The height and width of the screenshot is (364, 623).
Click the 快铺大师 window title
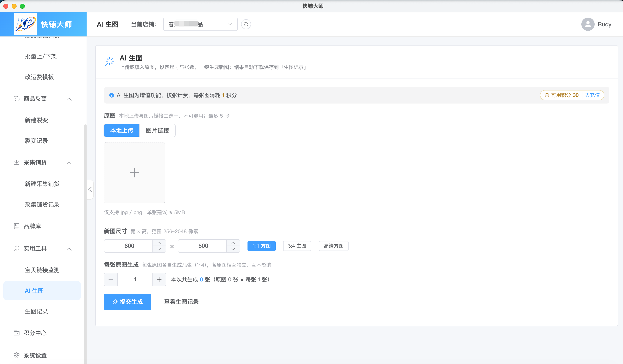[x=313, y=6]
